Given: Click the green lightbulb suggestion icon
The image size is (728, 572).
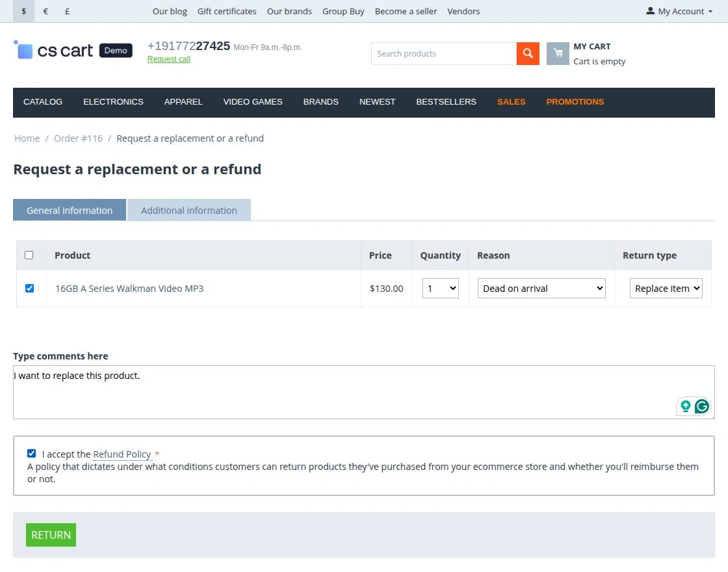Looking at the screenshot, I should (685, 406).
